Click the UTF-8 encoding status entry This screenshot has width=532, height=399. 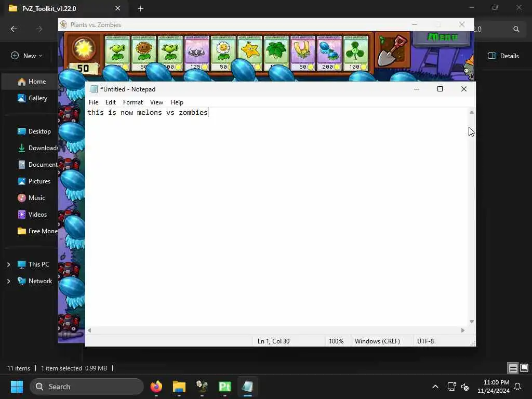tap(425, 341)
